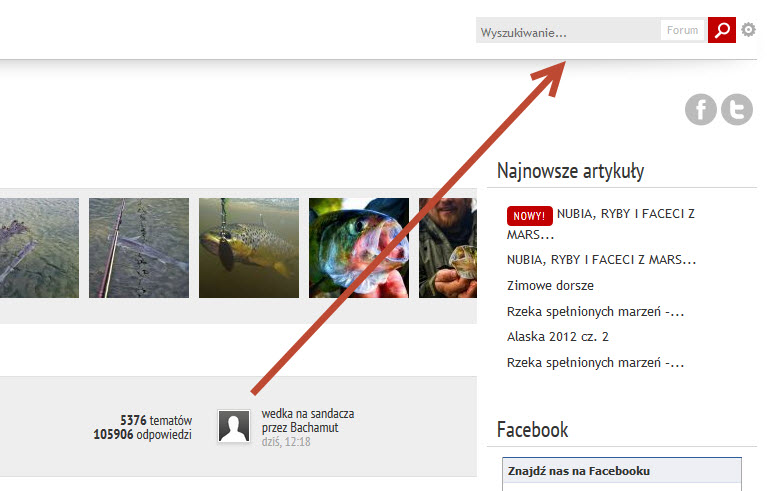The width and height of the screenshot is (767, 491).
Task: Open "Rzeka spełnionych marzeń" link above Alaska
Action: point(595,311)
